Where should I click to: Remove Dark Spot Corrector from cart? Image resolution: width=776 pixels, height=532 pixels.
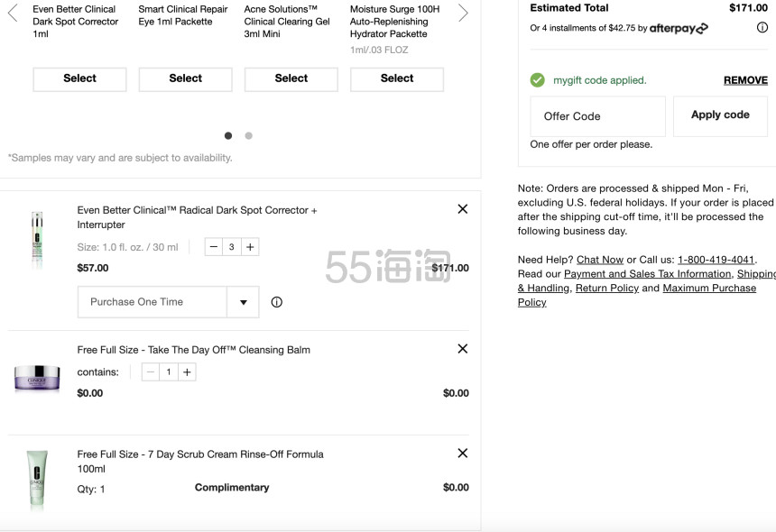coord(463,209)
